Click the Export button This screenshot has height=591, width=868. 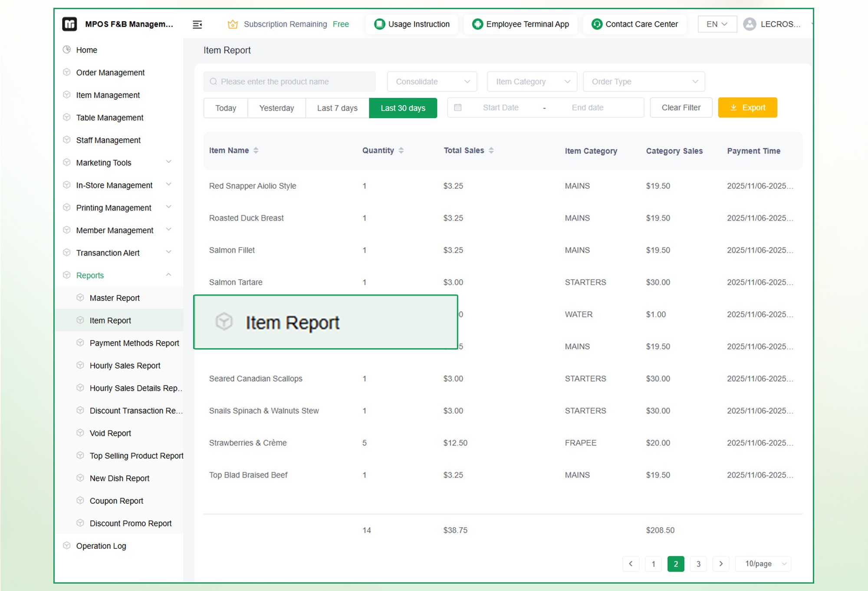[x=747, y=108]
